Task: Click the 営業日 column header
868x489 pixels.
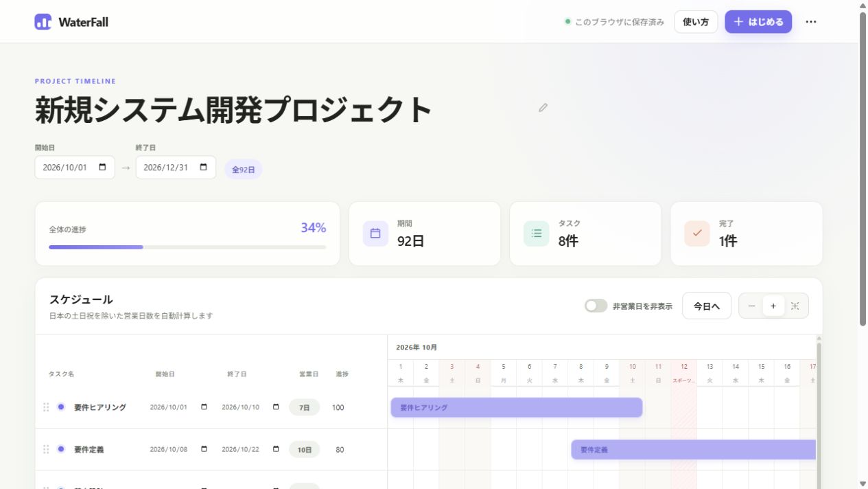Action: click(309, 374)
